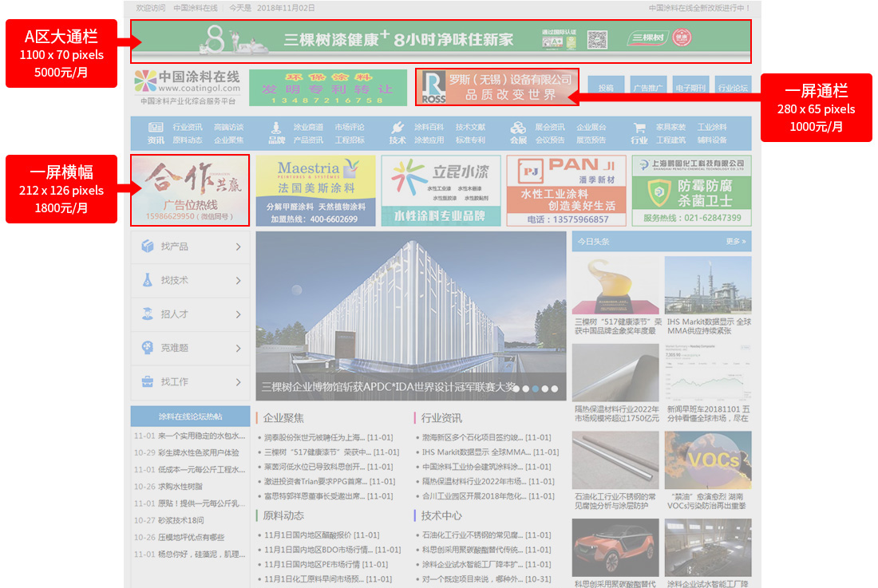Go to 工程招标 in the navigation bar
Viewport: 878px width, 588px height.
coord(350,140)
